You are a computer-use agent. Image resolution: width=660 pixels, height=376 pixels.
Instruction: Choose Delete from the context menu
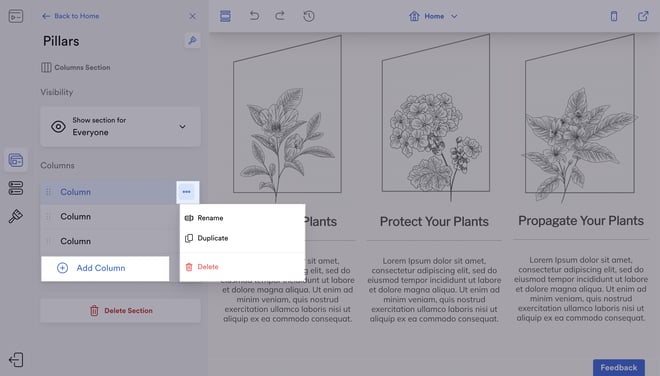242,267
